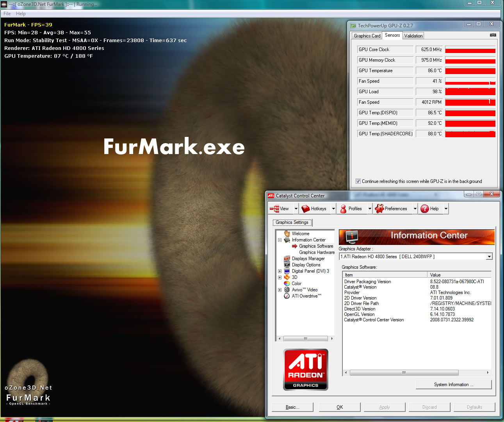Click the GPU Temp.(MEMIO) sensor label
This screenshot has height=422, width=504.
385,123
